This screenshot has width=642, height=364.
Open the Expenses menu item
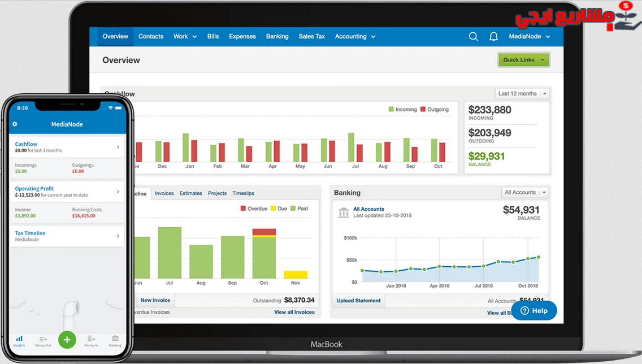[x=242, y=36]
